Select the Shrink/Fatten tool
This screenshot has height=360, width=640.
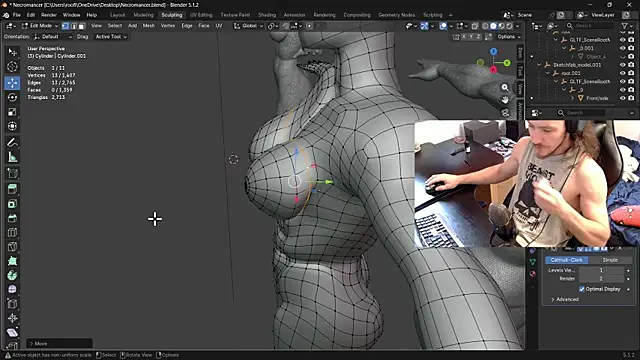[x=13, y=318]
